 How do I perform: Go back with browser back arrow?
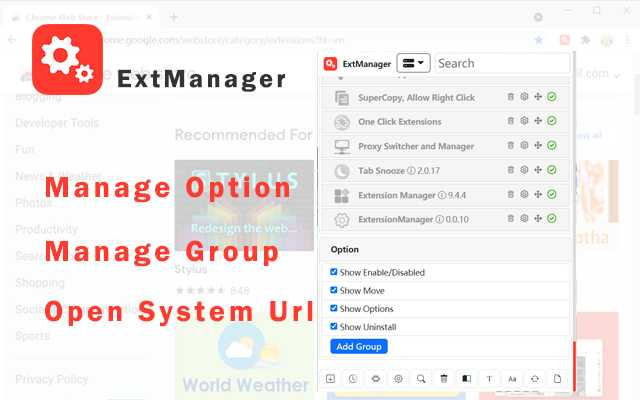pyautogui.click(x=12, y=40)
